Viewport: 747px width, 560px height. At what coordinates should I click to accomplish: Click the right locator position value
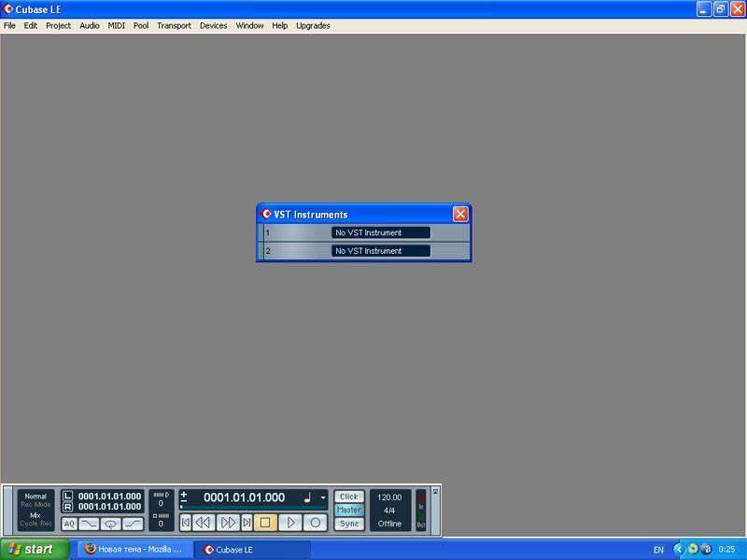[109, 507]
